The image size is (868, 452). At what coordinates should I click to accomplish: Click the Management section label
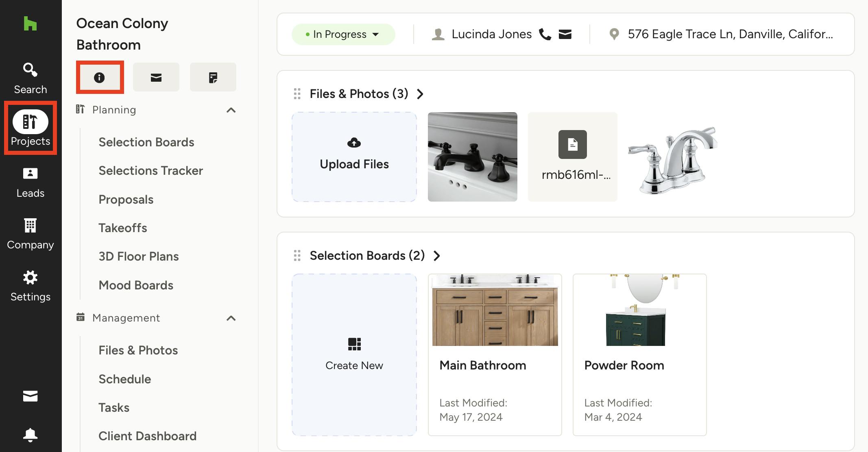pos(126,318)
